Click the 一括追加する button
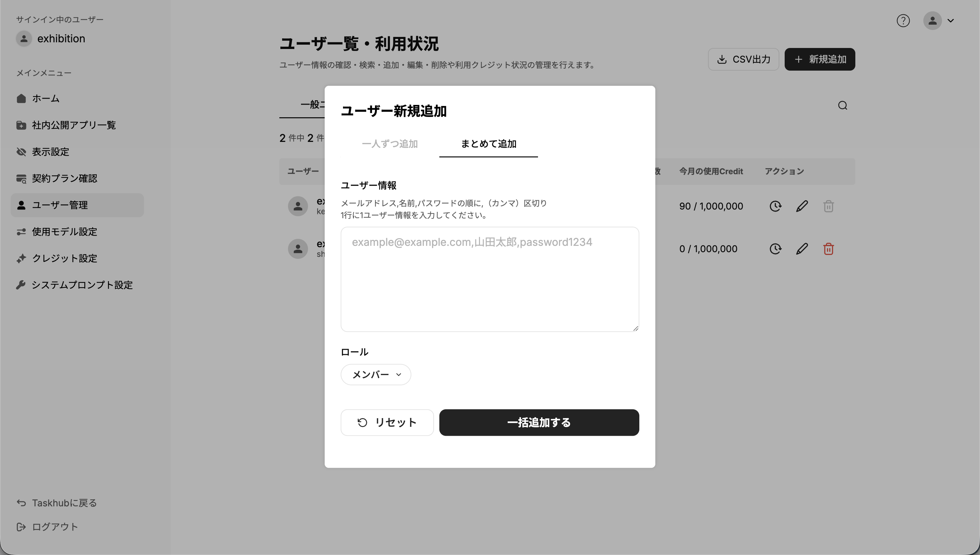The image size is (980, 555). point(539,423)
